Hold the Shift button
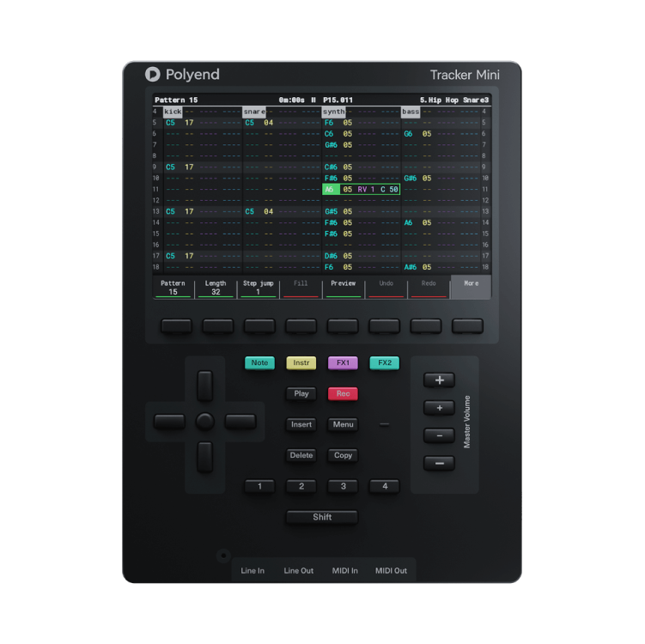 click(322, 517)
